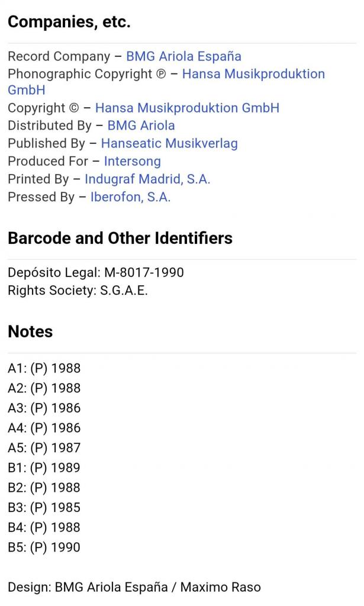Select the "Barcode and Other Identifiers" heading
This screenshot has height=606, width=364.
(x=120, y=238)
